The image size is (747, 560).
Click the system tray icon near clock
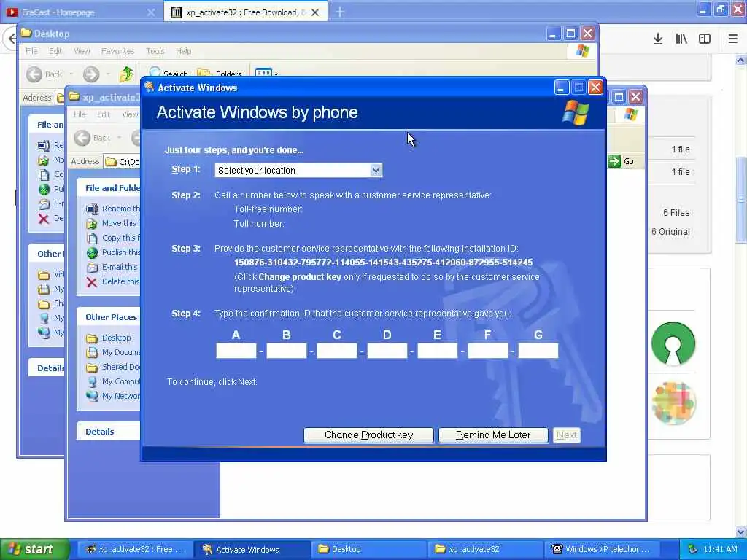click(693, 549)
